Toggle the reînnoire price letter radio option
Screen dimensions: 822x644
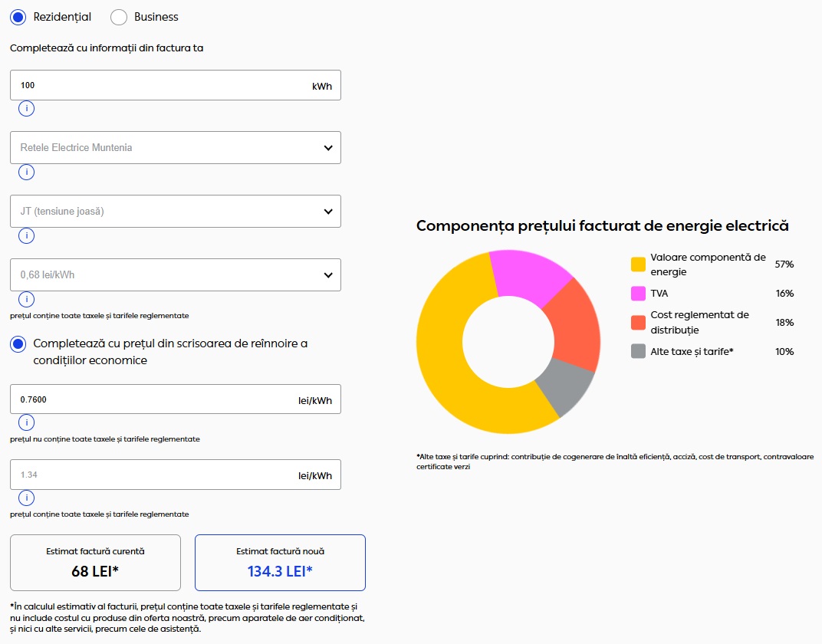pos(18,343)
